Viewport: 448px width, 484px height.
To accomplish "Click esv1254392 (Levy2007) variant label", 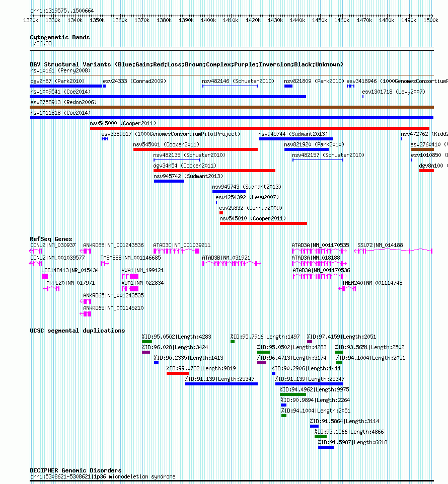I will pyautogui.click(x=247, y=197).
